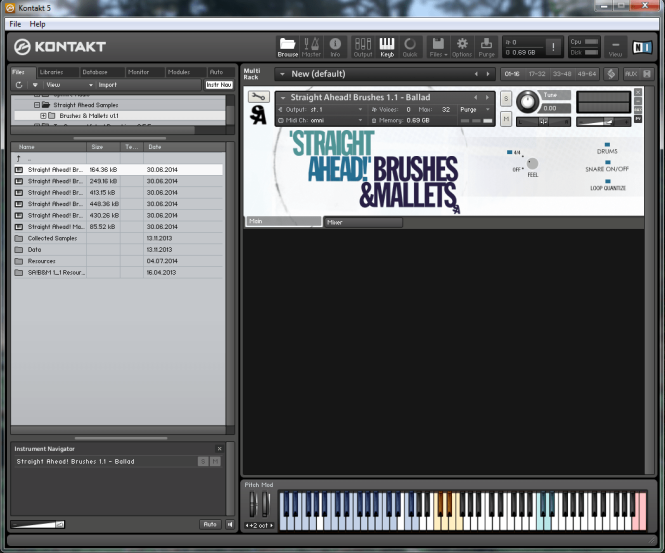Click the wrench edit instrument icon

(x=258, y=97)
